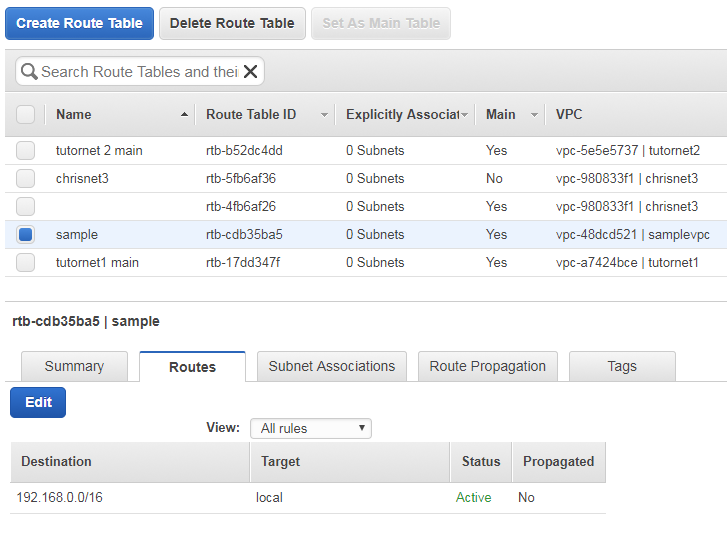Screen dimensions: 727x552
Task: Expand the All rules view selector
Action: tap(311, 428)
